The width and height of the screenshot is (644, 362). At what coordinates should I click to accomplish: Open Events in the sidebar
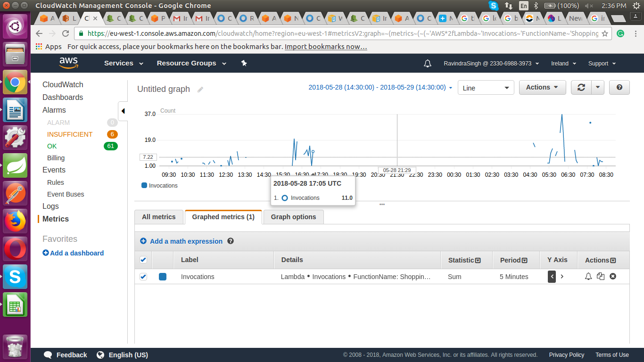[x=54, y=170]
